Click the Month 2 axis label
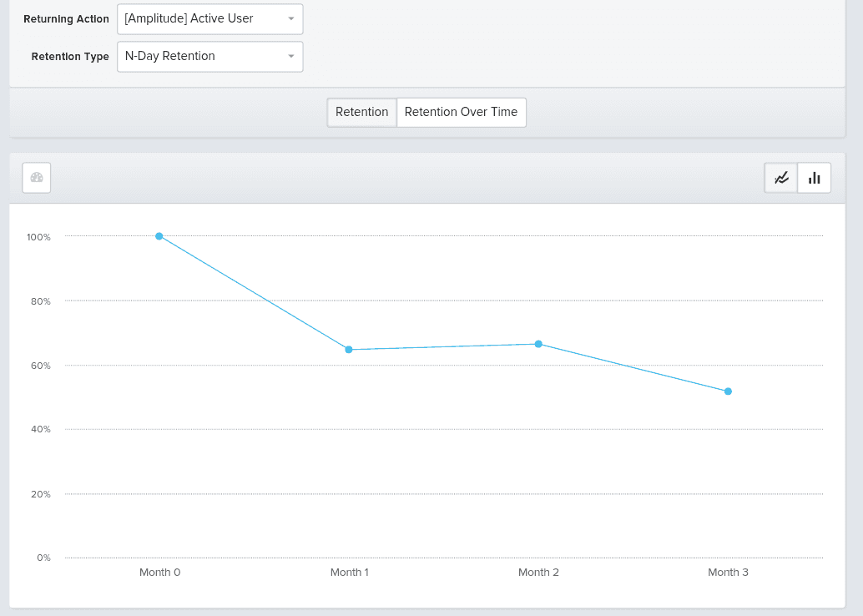This screenshot has width=863, height=616. coord(538,572)
